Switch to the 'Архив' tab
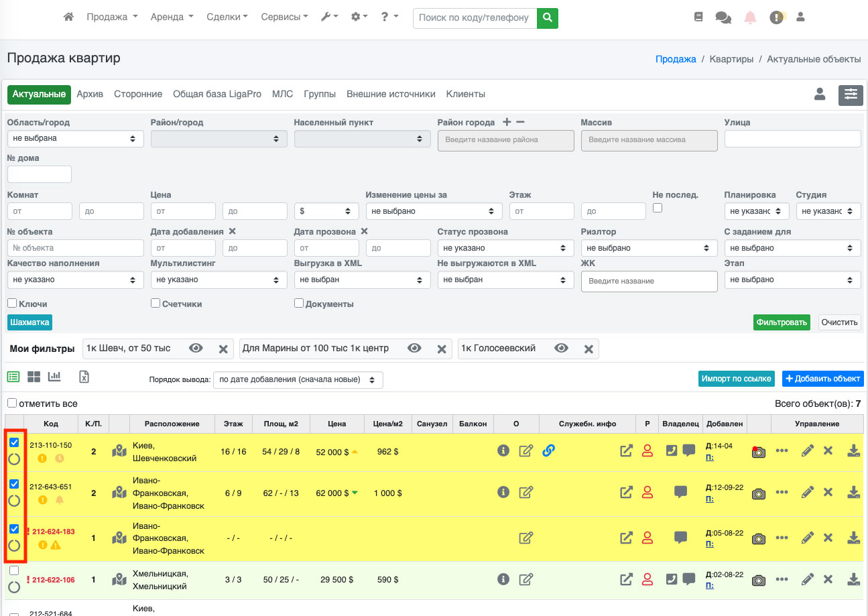Image resolution: width=868 pixels, height=616 pixels. 90,95
